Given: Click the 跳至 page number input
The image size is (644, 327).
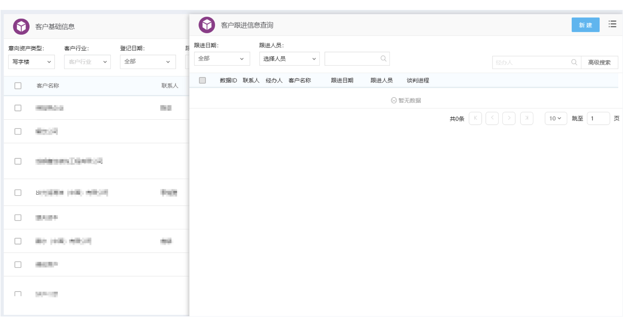Looking at the screenshot, I should point(598,118).
